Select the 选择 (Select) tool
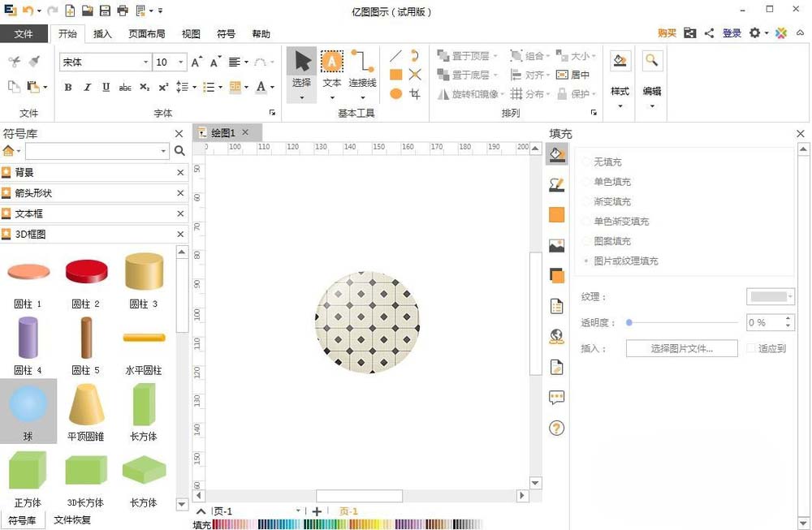The height and width of the screenshot is (530, 812). [x=300, y=62]
